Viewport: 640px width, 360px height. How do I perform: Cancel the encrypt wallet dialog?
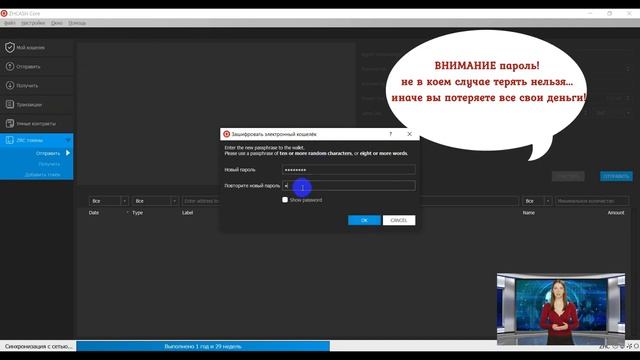coord(399,220)
